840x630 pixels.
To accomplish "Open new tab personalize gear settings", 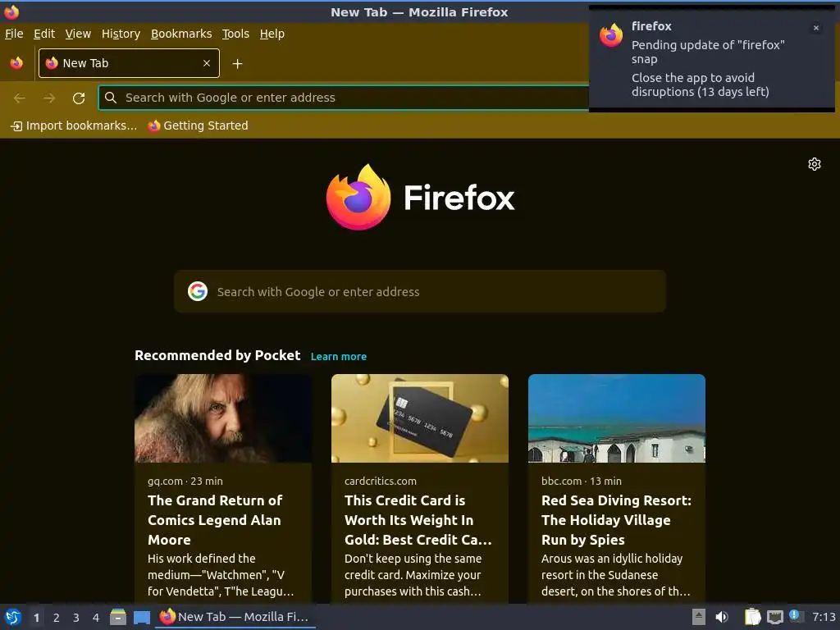I will 815,164.
